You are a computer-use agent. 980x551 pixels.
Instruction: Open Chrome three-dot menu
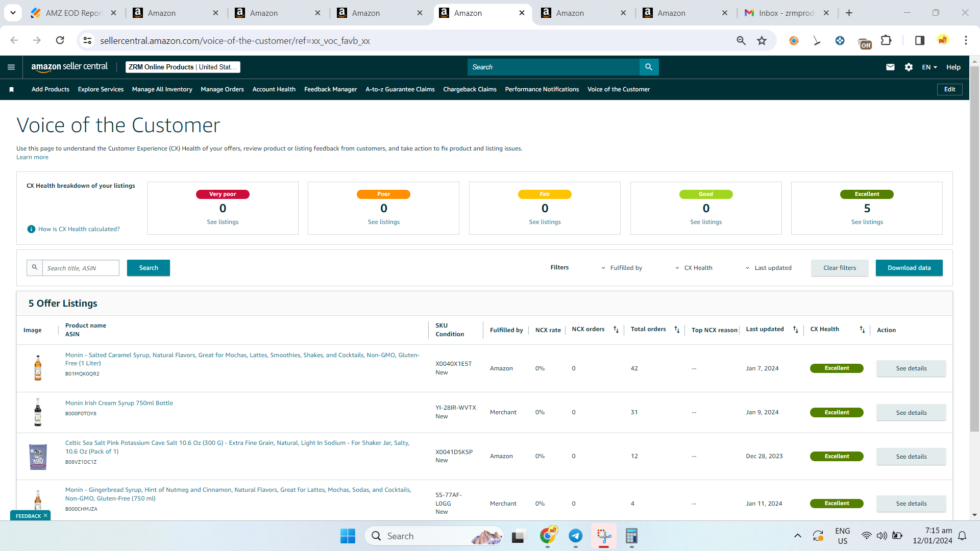tap(966, 40)
